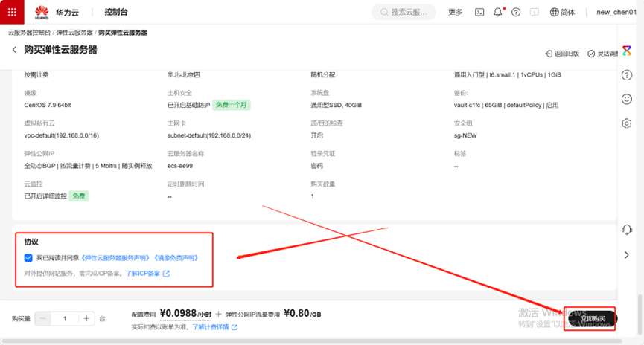This screenshot has height=345, width=644.
Task: Open the smiley feedback icon in sidebar
Action: pyautogui.click(x=627, y=100)
